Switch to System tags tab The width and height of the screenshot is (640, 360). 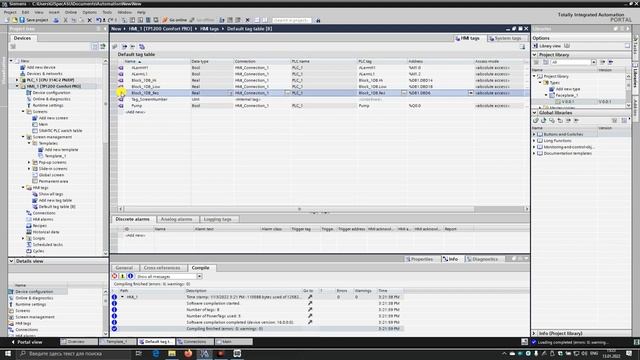coord(505,38)
